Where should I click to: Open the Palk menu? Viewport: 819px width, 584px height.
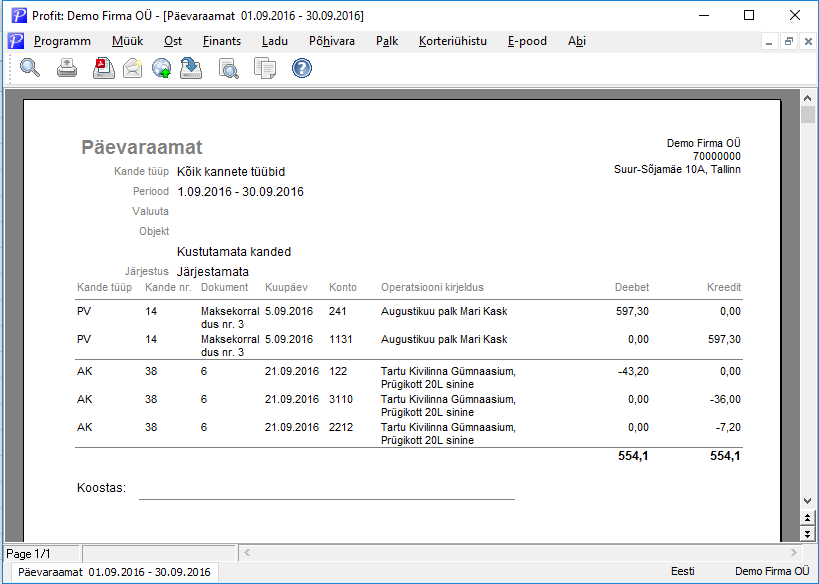coord(387,41)
